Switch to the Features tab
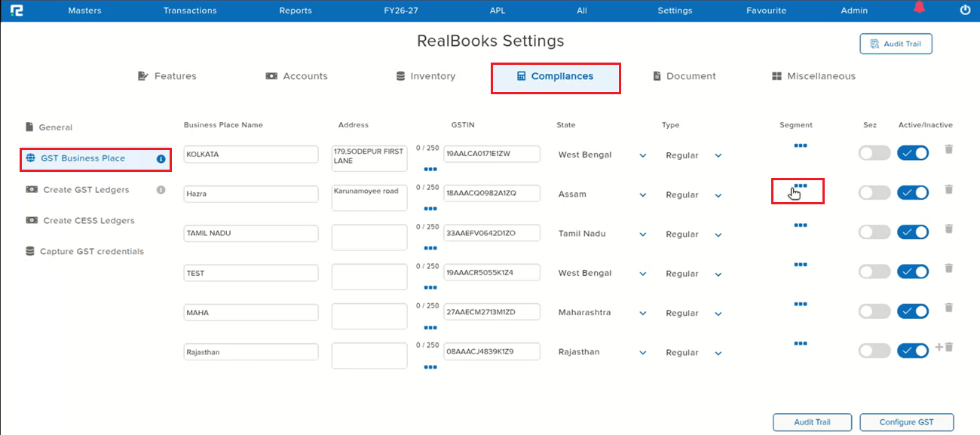 [167, 76]
